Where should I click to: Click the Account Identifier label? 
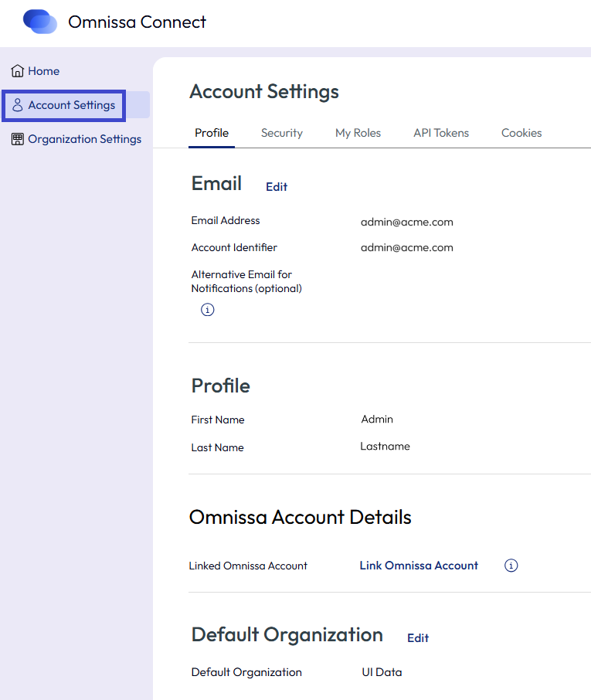click(x=234, y=247)
